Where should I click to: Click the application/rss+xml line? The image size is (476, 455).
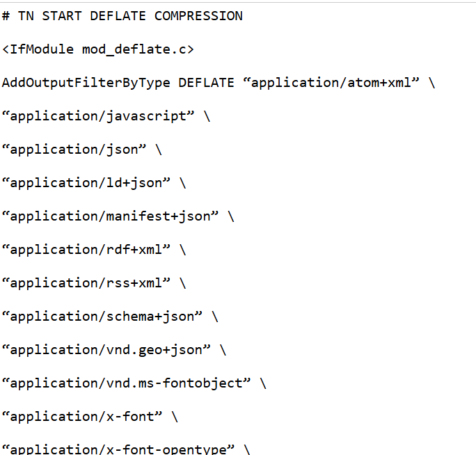94,283
